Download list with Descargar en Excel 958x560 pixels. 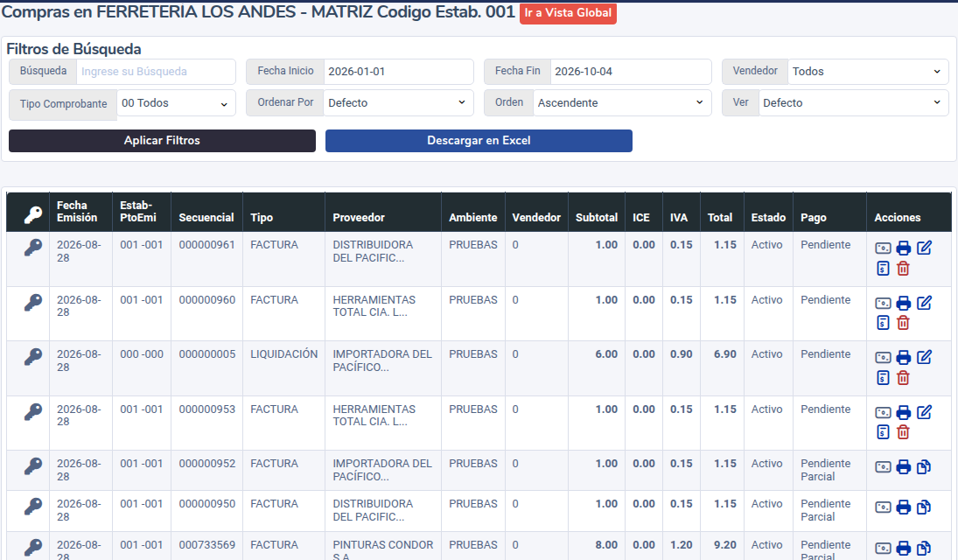coord(479,141)
